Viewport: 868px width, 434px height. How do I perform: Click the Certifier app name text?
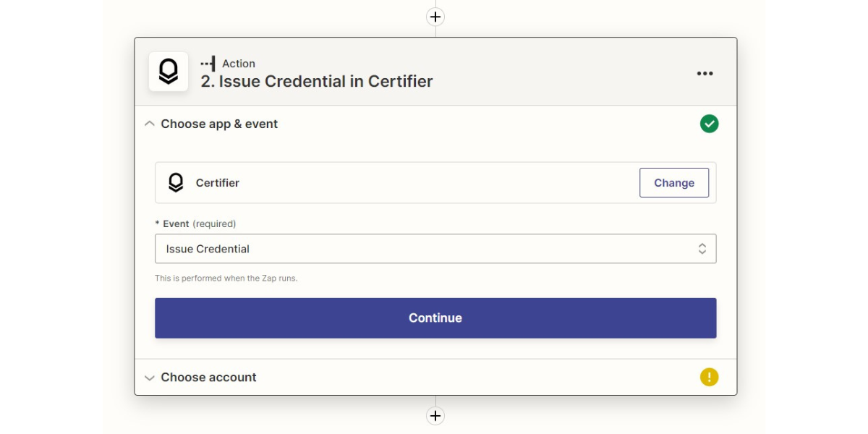218,183
